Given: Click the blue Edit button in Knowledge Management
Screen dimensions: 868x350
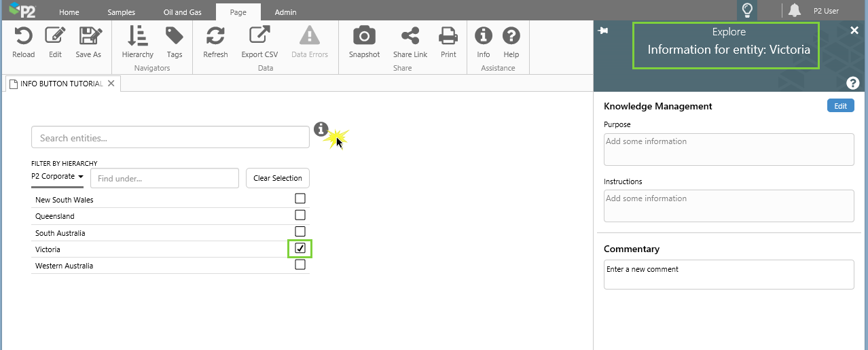Looking at the screenshot, I should pyautogui.click(x=840, y=106).
